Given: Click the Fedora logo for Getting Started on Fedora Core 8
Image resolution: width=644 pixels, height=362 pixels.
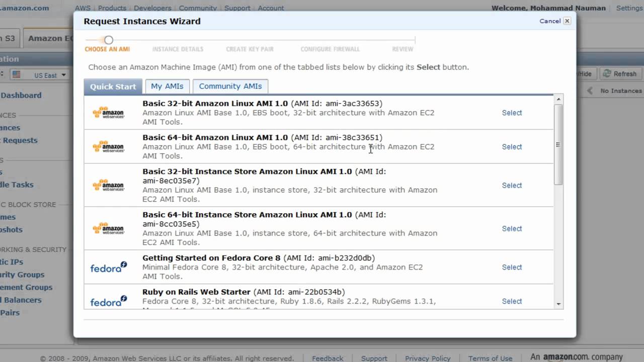Looking at the screenshot, I should 109,267.
